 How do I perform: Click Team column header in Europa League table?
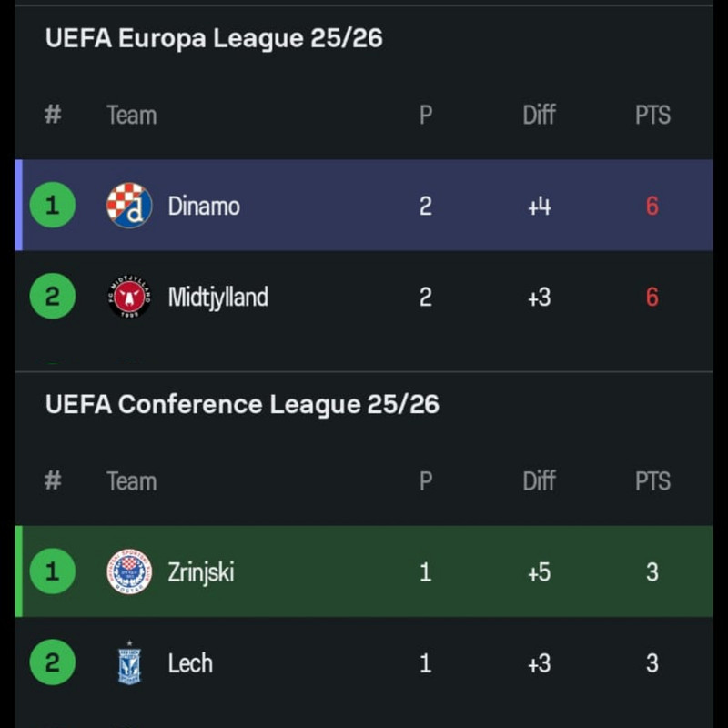(x=131, y=116)
